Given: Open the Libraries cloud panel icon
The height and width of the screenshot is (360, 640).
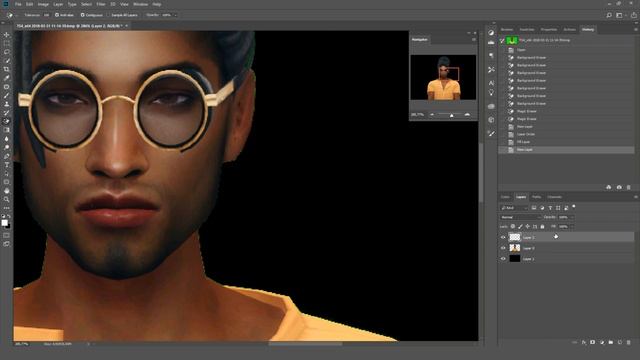Looking at the screenshot, I should point(491,106).
